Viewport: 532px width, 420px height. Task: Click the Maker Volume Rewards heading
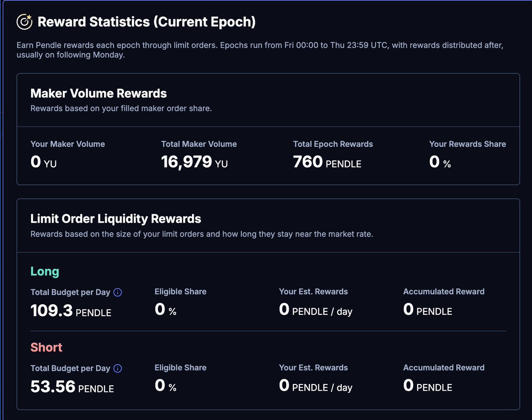(x=98, y=94)
